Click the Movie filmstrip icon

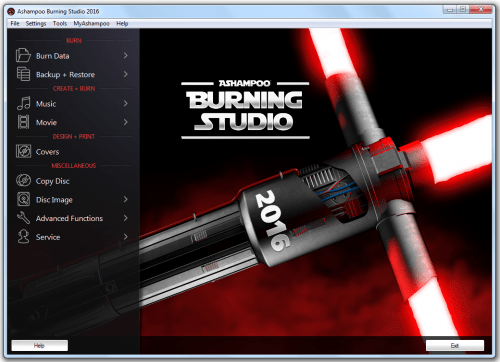tap(23, 122)
